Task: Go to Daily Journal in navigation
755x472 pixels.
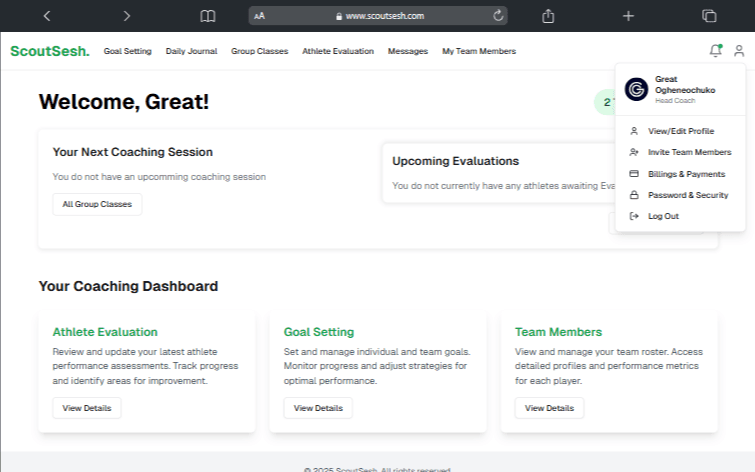Action: click(191, 51)
